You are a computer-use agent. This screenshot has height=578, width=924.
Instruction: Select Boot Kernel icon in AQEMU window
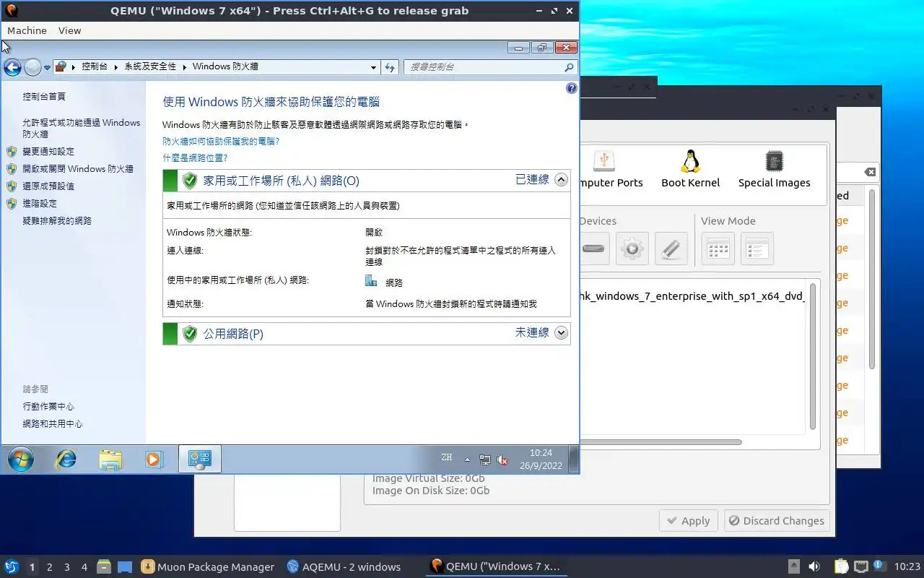[691, 170]
